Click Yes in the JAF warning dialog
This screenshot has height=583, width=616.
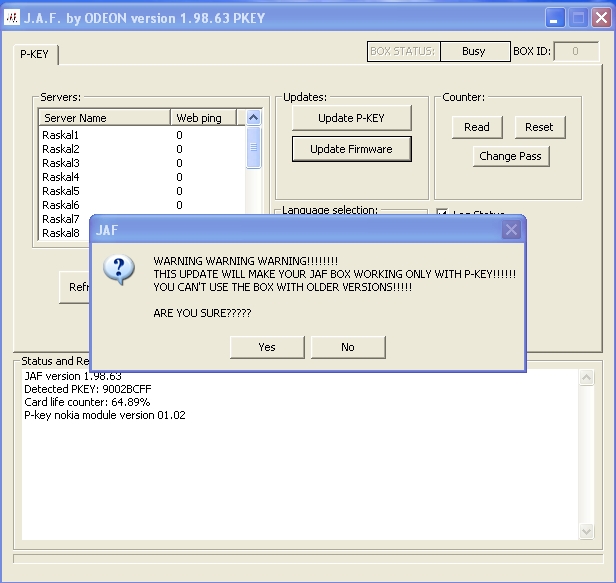(x=267, y=347)
